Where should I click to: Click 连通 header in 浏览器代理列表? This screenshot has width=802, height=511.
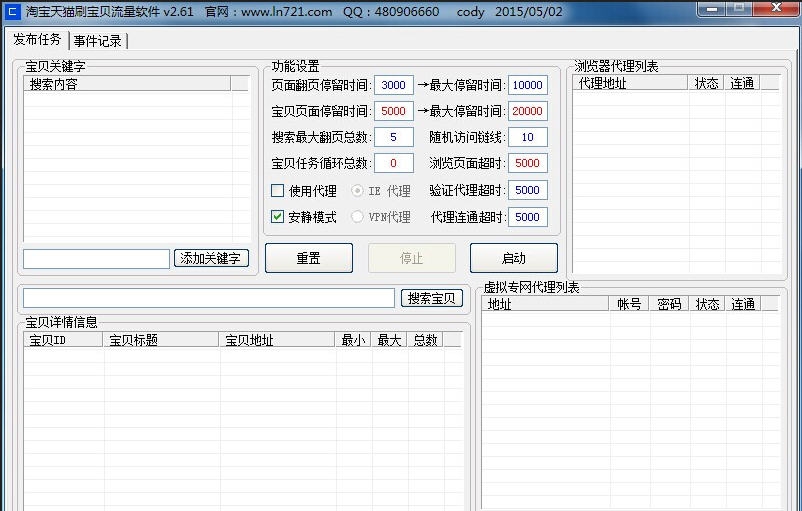coord(742,83)
